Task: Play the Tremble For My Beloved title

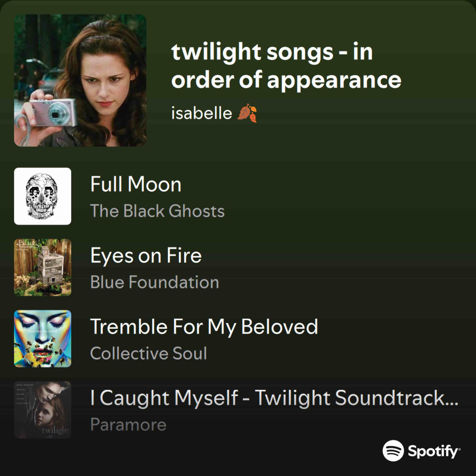Action: 204,327
